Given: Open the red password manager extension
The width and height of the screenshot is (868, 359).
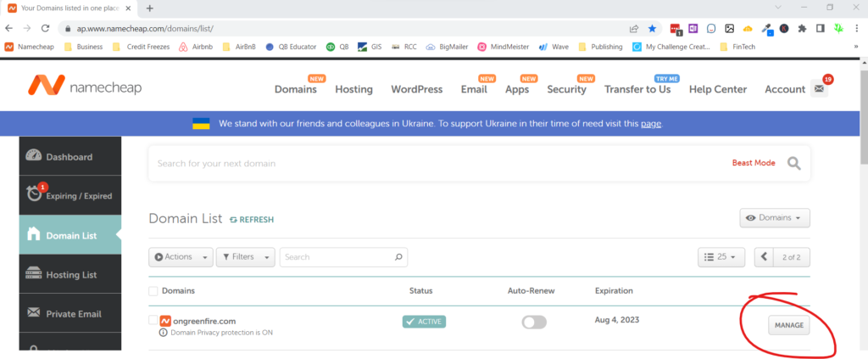Looking at the screenshot, I should (x=675, y=29).
